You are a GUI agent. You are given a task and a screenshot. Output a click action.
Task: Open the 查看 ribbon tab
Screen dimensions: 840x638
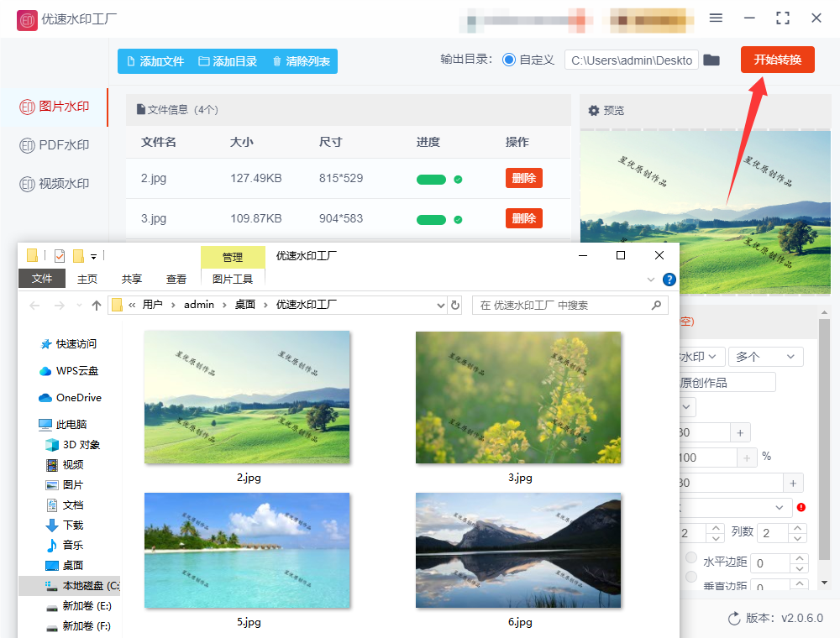(x=176, y=279)
